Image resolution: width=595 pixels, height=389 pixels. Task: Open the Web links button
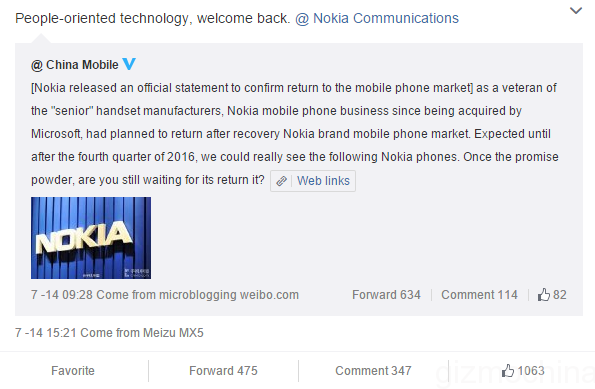[313, 181]
